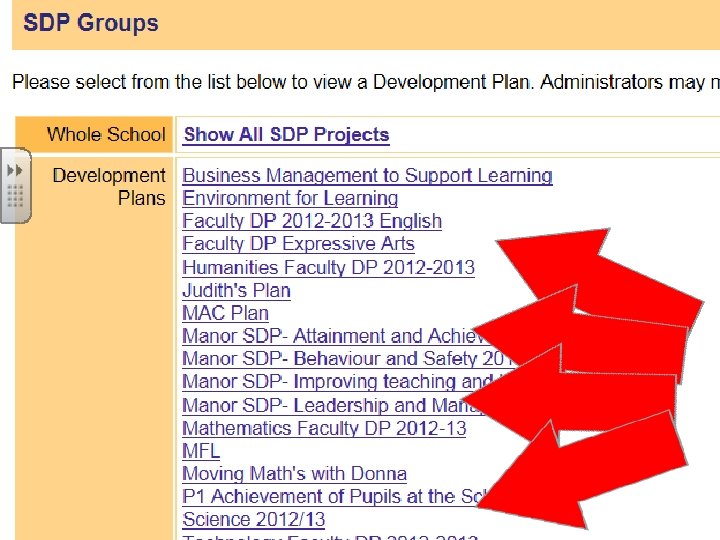Viewport: 720px width, 540px height.
Task: Select Faculty DP Expressive Arts link
Action: tap(298, 244)
